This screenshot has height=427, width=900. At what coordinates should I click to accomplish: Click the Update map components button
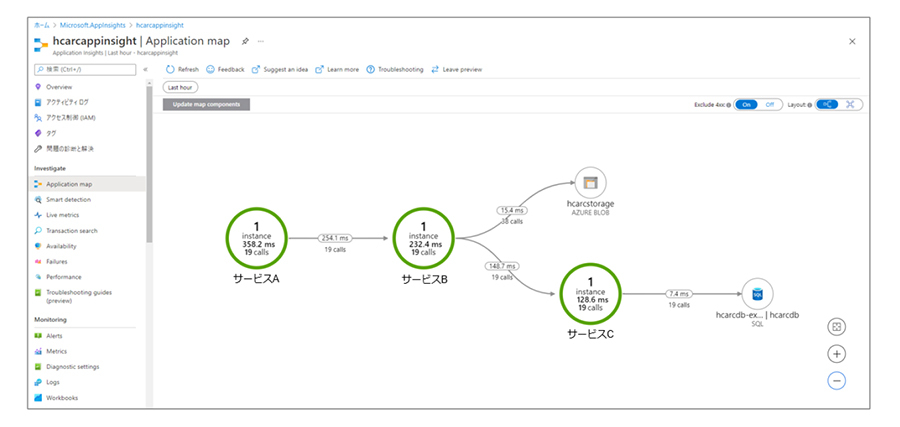click(206, 104)
